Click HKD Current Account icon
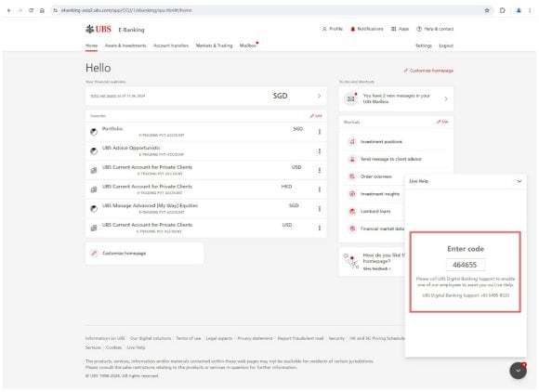539x392 pixels. tap(94, 189)
